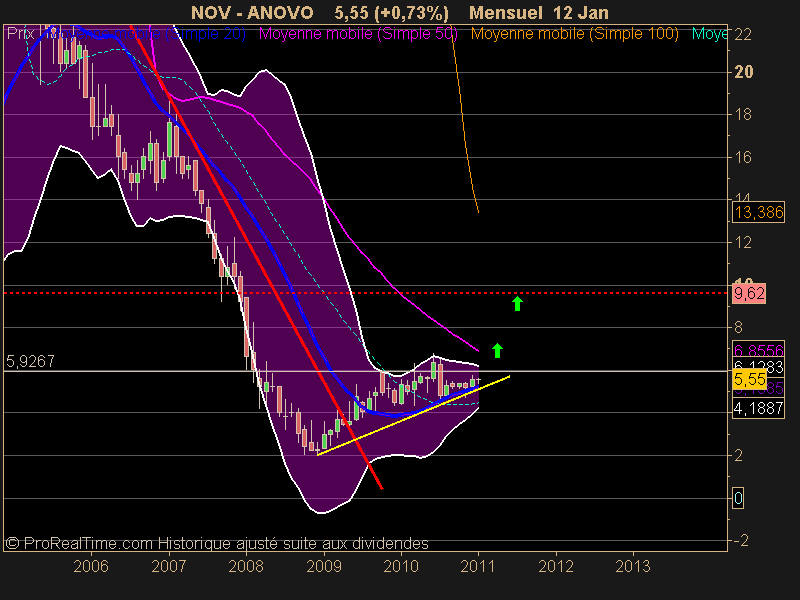
Task: Click the magenta 6,8556 value tag
Action: coord(759,349)
